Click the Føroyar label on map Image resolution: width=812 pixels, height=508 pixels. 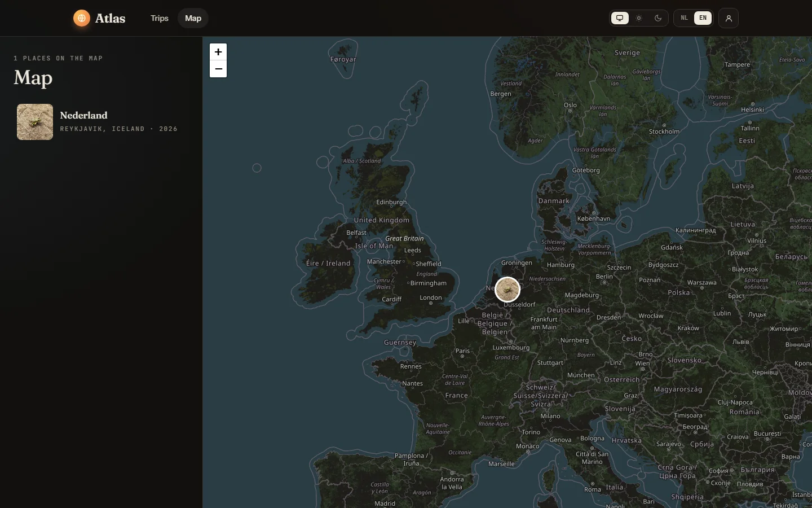[343, 59]
